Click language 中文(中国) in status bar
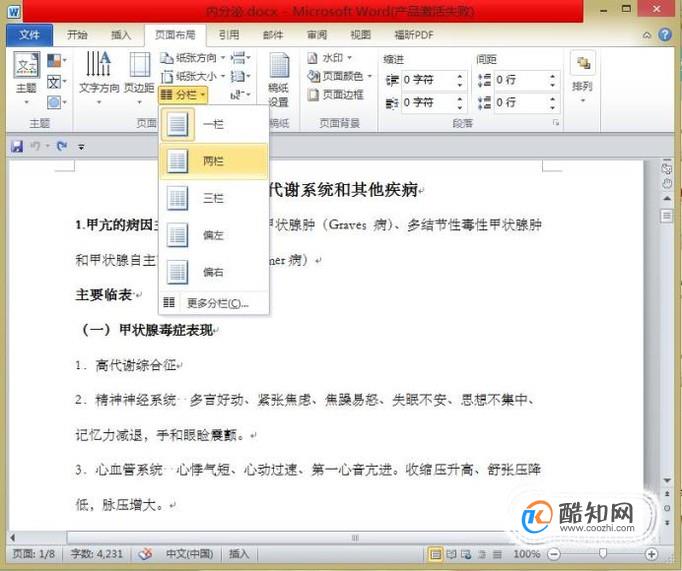Viewport: 682px width, 571px height. pyautogui.click(x=190, y=554)
